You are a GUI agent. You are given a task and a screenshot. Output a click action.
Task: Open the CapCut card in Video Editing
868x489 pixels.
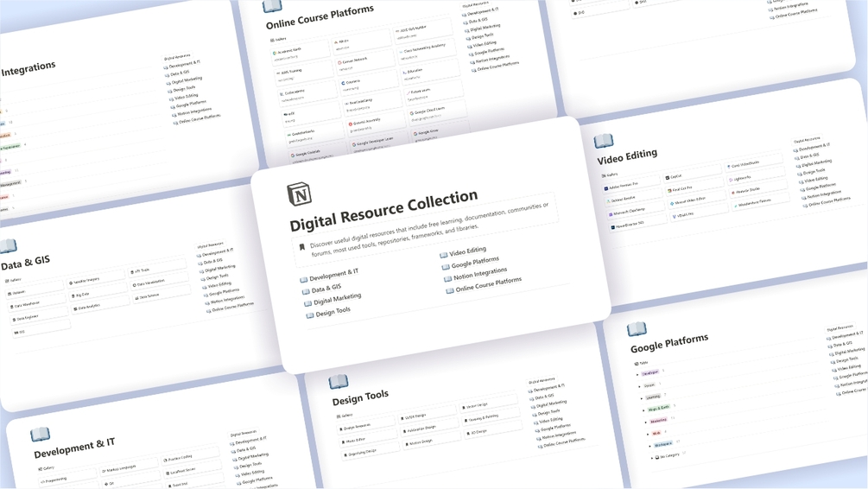pos(694,175)
